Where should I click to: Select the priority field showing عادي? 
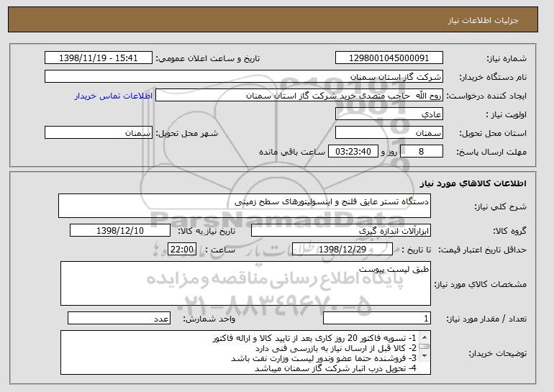tap(389, 114)
